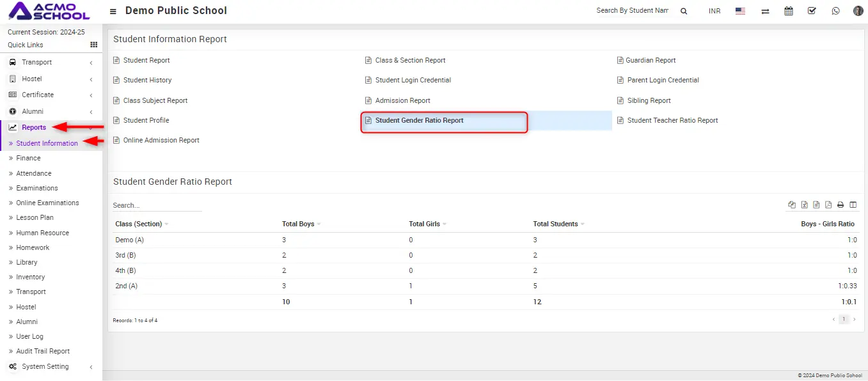Open the Student Teacher Ratio Report
The width and height of the screenshot is (868, 381).
point(672,120)
